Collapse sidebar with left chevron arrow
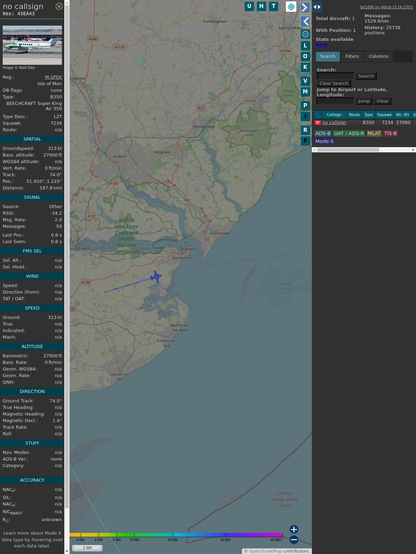This screenshot has height=554, width=416. pos(305,22)
